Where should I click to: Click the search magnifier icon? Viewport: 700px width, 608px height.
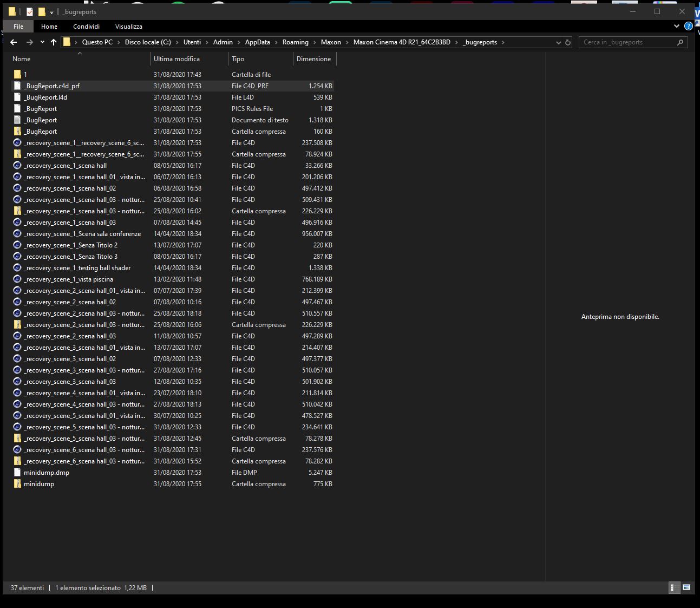[x=681, y=42]
